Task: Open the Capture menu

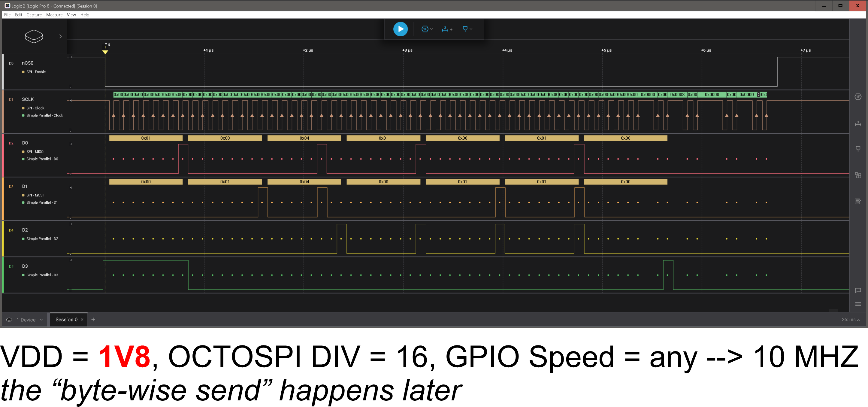Action: coord(34,15)
